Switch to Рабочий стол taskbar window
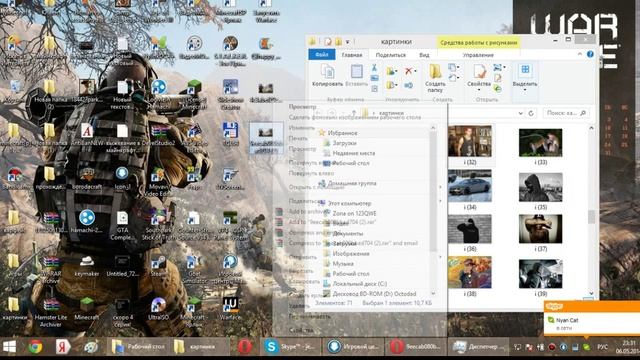 [137, 347]
